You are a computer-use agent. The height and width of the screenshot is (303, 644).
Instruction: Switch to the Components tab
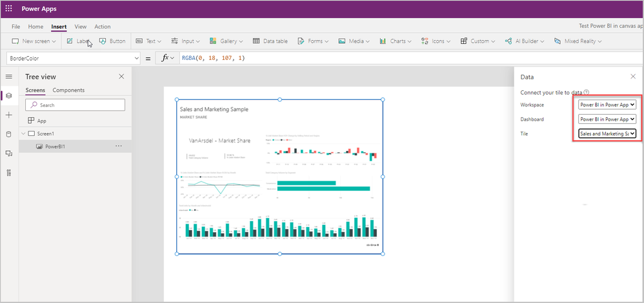tap(68, 90)
